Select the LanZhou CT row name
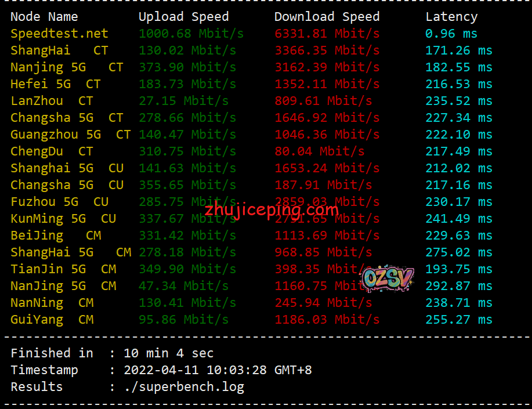 point(52,101)
